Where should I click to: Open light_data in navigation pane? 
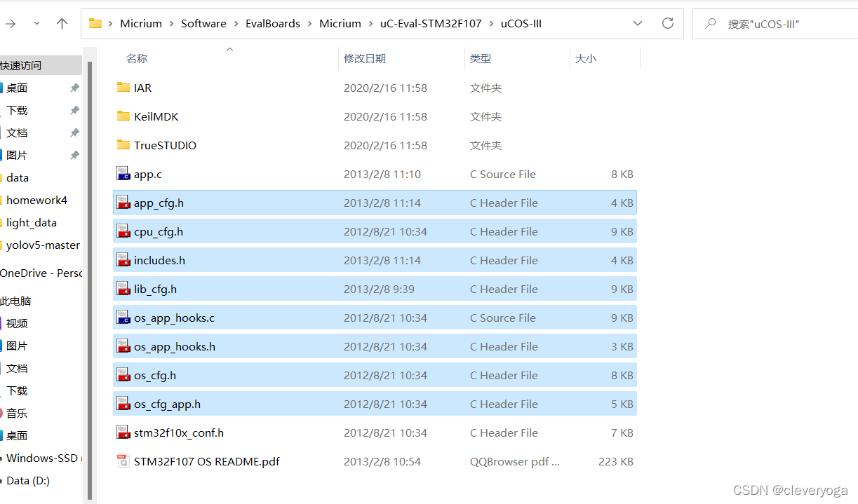pos(32,222)
